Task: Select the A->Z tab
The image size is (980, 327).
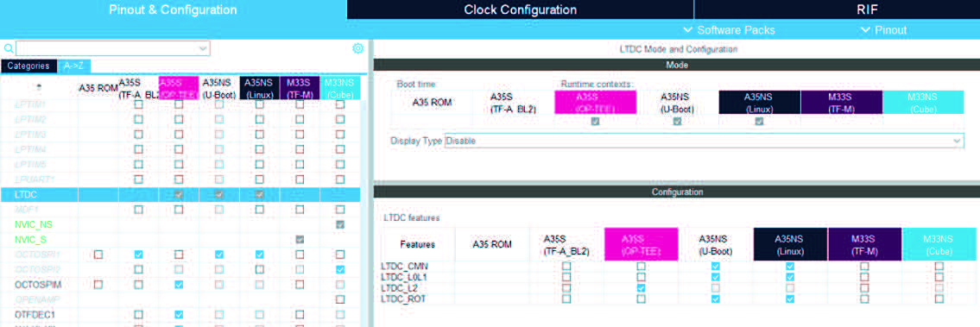Action: tap(74, 66)
